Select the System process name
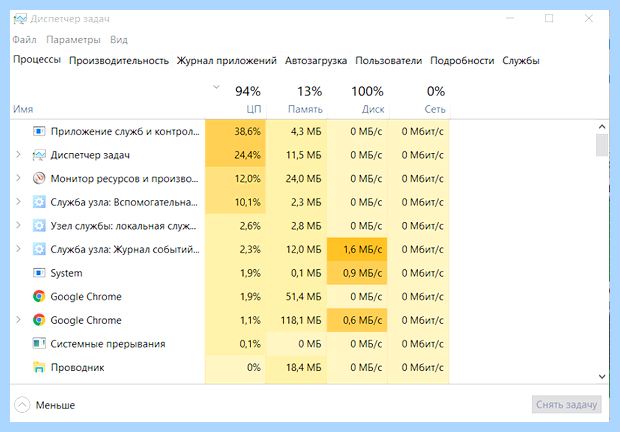The height and width of the screenshot is (432, 620). pyautogui.click(x=66, y=273)
